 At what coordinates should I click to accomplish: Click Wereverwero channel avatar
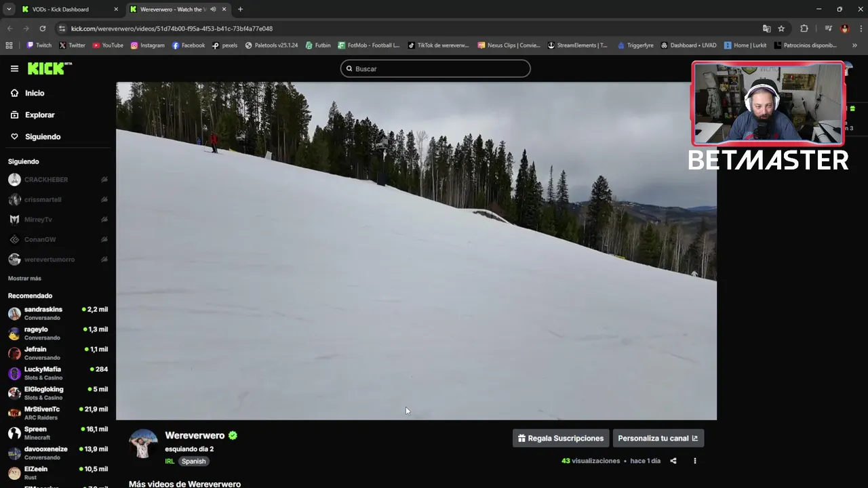(143, 443)
